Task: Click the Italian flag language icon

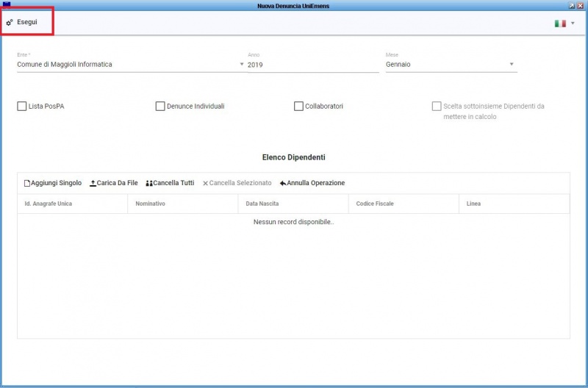Action: [x=560, y=24]
